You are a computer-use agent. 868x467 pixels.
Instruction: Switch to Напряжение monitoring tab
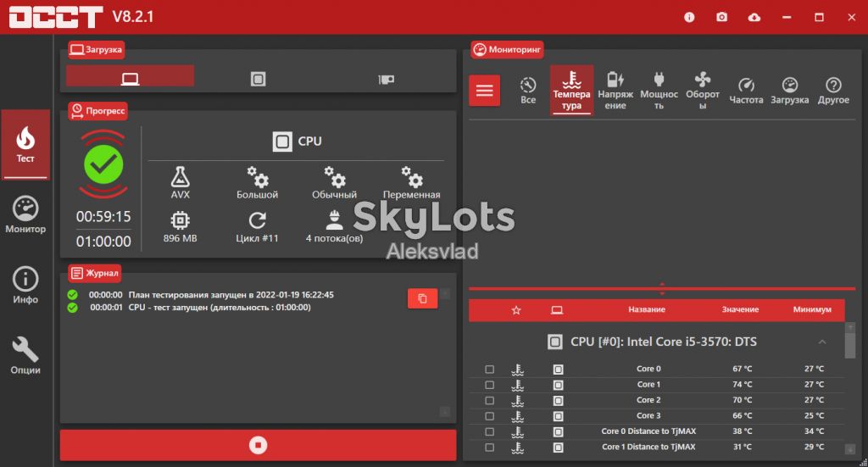point(615,91)
